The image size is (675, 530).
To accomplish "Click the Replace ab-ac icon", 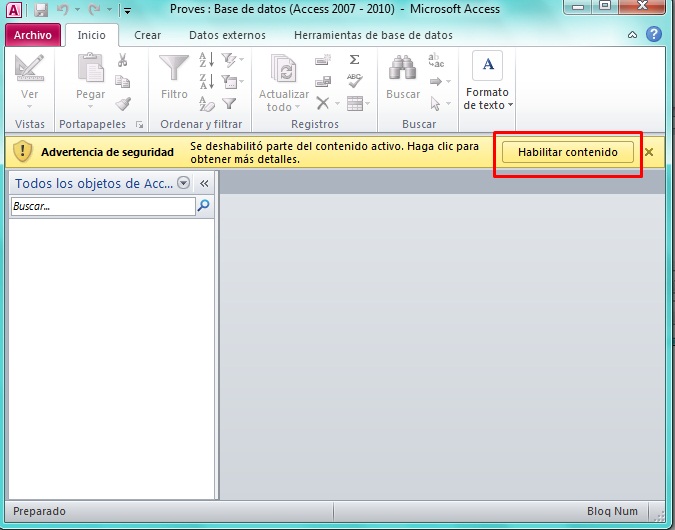I will pos(436,60).
